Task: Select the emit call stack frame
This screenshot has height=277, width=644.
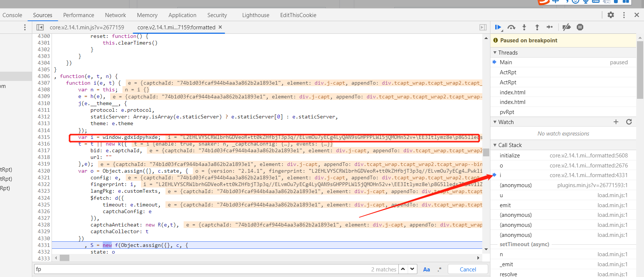Action: pyautogui.click(x=563, y=205)
